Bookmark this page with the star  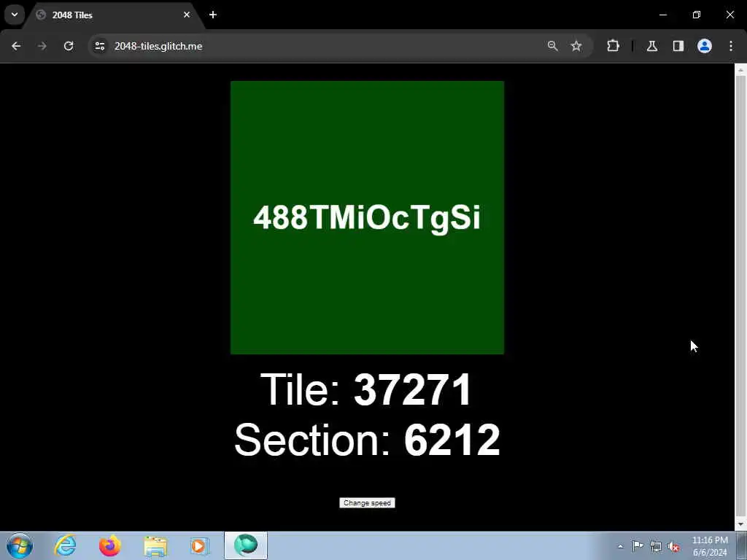pyautogui.click(x=576, y=46)
